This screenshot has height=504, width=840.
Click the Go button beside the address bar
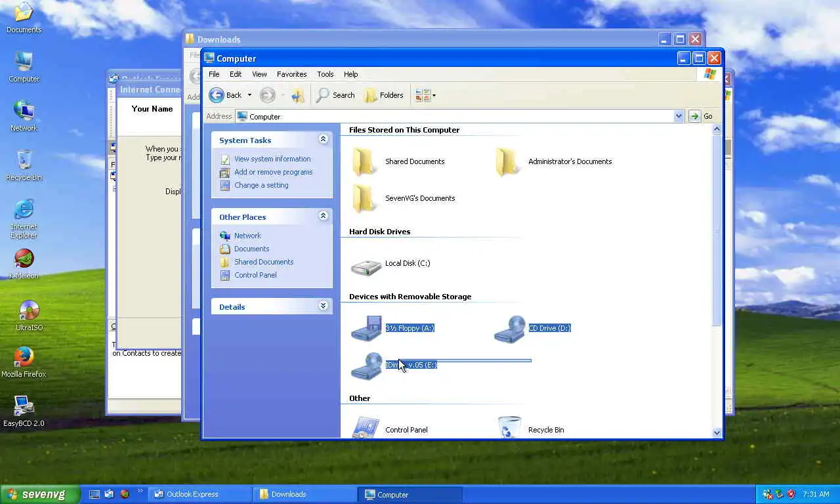[x=701, y=116]
